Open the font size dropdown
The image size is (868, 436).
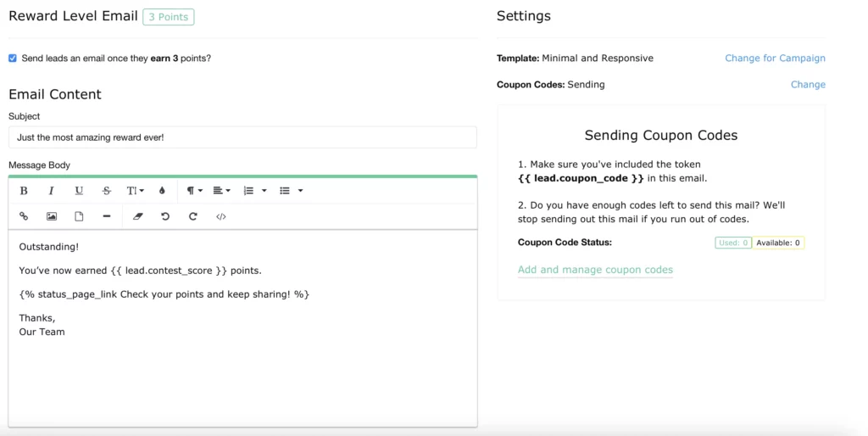[135, 191]
